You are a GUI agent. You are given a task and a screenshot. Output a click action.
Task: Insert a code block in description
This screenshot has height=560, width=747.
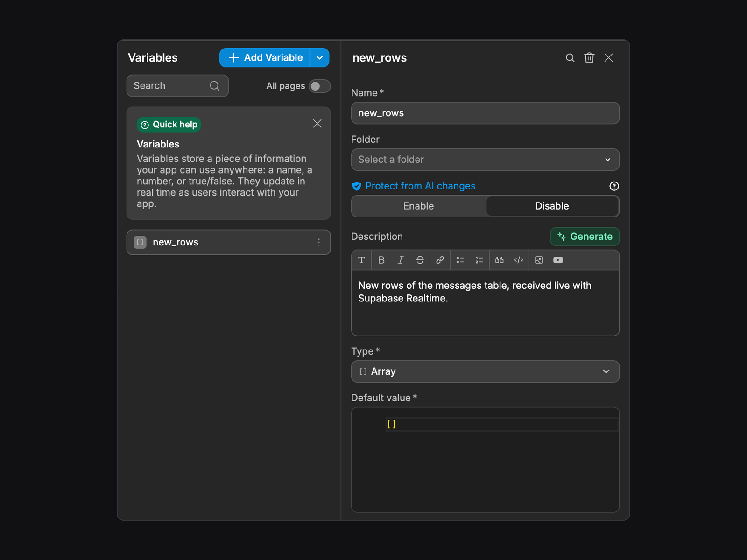coord(519,260)
